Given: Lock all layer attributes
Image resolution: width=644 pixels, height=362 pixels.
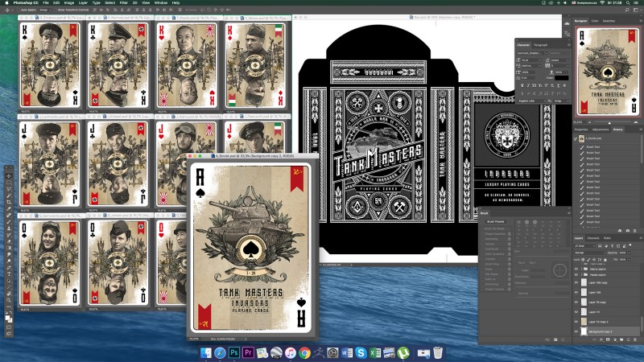Looking at the screenshot, I should 605,260.
